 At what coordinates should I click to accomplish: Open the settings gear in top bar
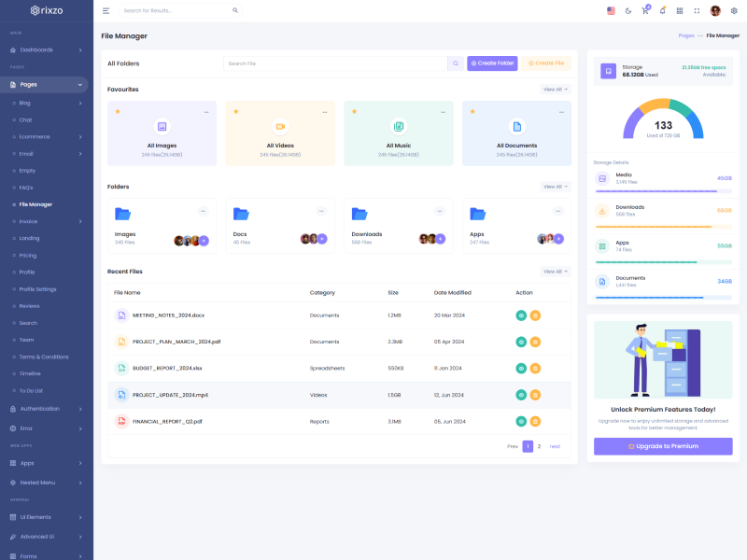pos(734,10)
